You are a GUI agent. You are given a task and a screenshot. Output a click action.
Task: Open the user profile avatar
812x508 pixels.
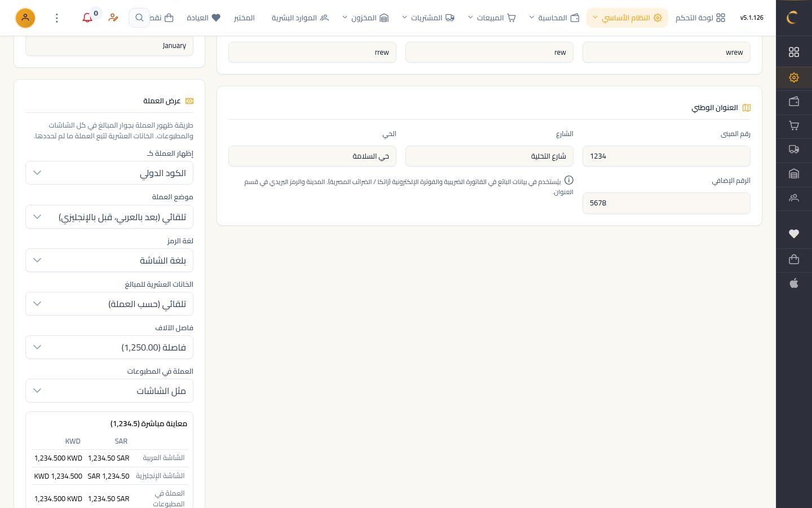click(25, 18)
